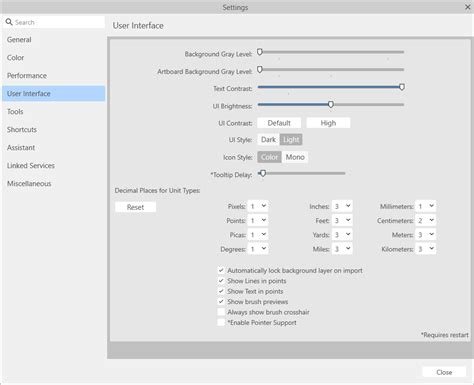Set UI Contrast to High
474x385 pixels.
tap(328, 123)
